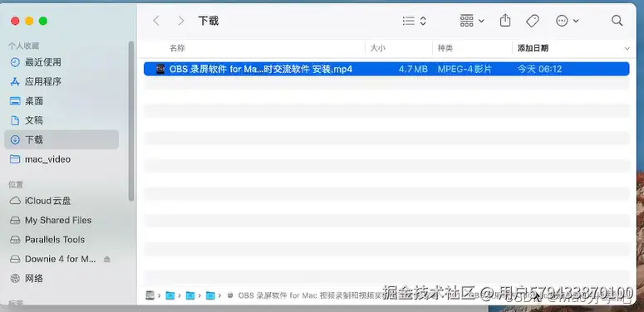Viewport: 644px width, 312px height.
Task: Click the second folder in path bar
Action: click(190, 295)
